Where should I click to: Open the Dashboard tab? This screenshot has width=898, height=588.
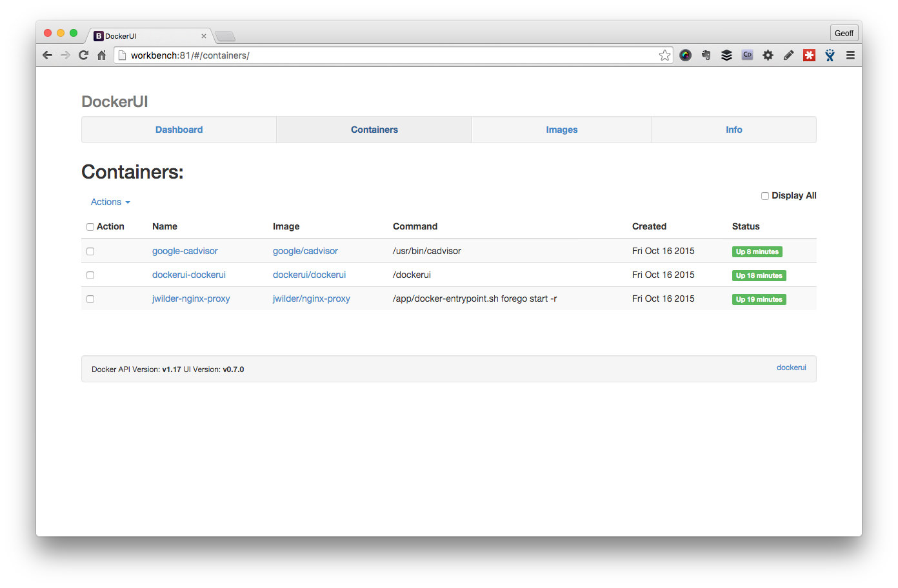tap(179, 130)
